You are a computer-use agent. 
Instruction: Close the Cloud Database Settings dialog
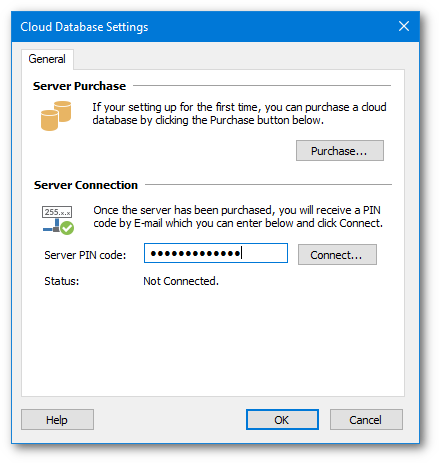(404, 26)
